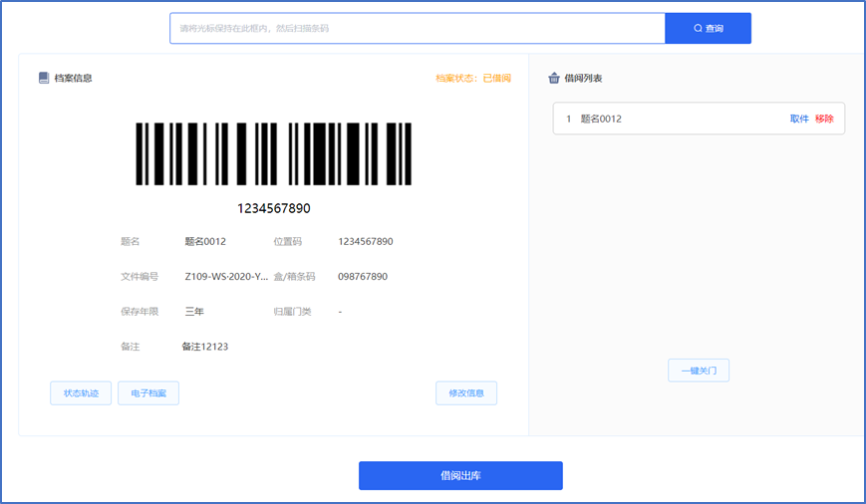This screenshot has height=504, width=866.
Task: Click the basket icon beside 借阅列表
Action: click(x=554, y=78)
